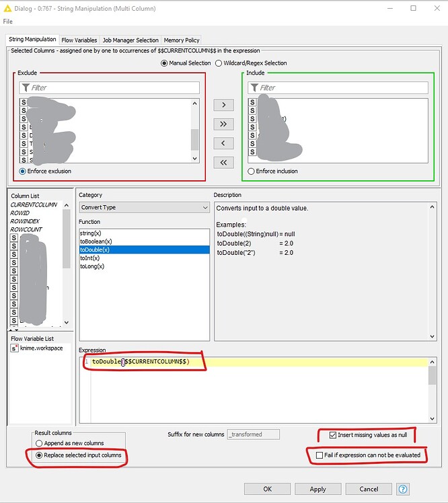
Task: Click the knime.workspace flow variable icon
Action: 14,348
